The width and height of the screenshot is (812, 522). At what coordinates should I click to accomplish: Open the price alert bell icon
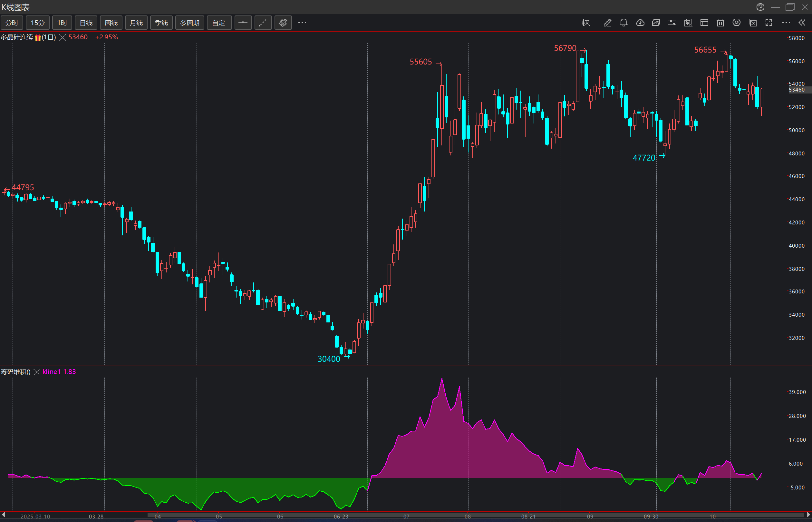(623, 23)
